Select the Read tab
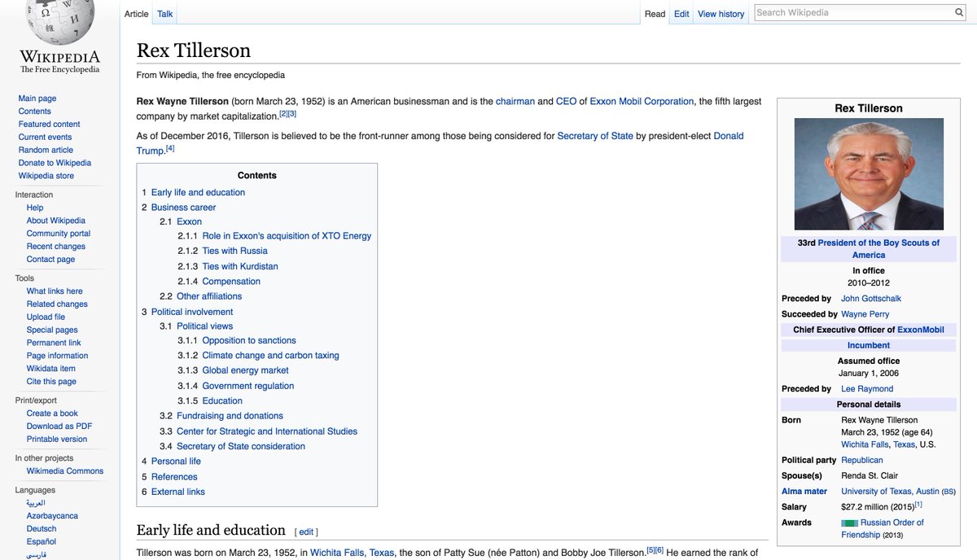The image size is (977, 560). pyautogui.click(x=655, y=14)
